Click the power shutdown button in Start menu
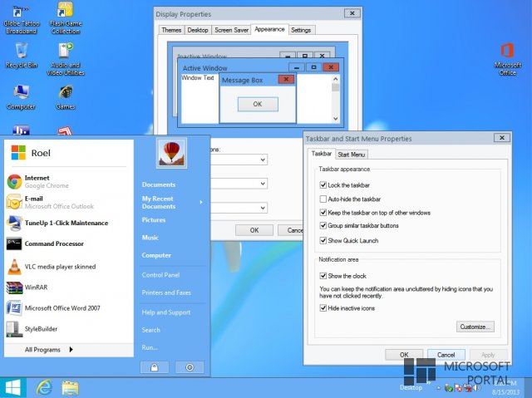Image resolution: width=532 pixels, height=398 pixels. pyautogui.click(x=190, y=367)
